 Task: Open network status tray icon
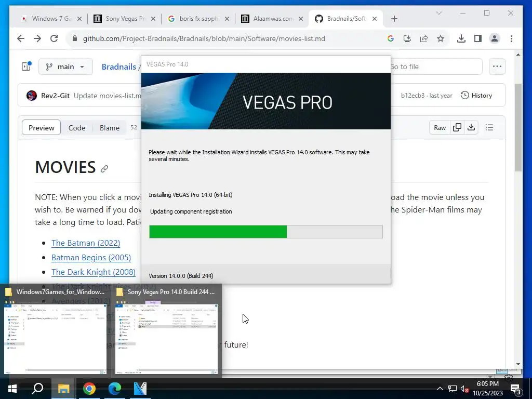pyautogui.click(x=453, y=389)
